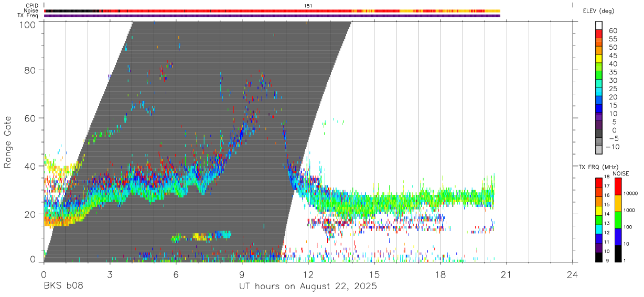
Task: Pick the light gray bottom segment of ELEV colorbar
Action: 599,150
